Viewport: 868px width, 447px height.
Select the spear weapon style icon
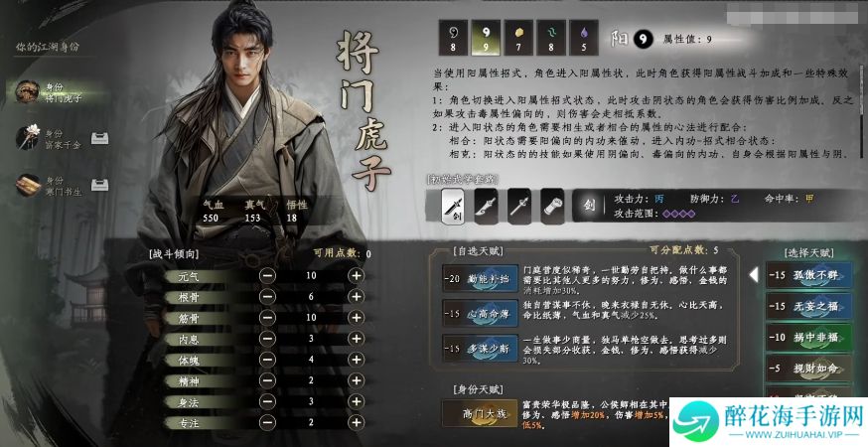518,207
